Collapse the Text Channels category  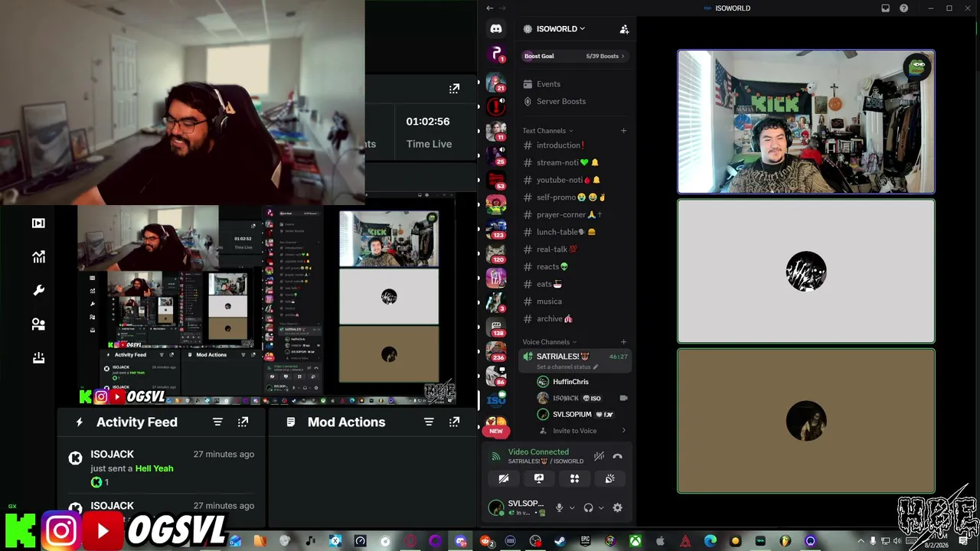pos(547,131)
